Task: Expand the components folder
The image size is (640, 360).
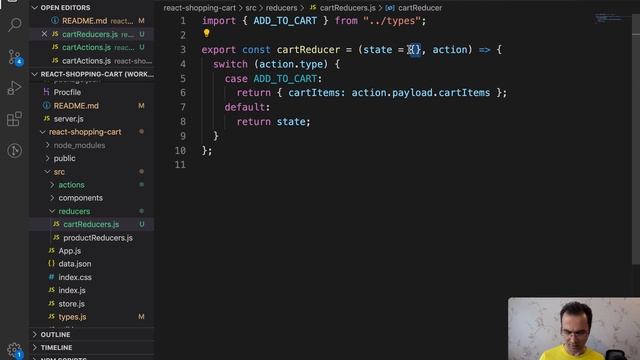Action: [52, 198]
